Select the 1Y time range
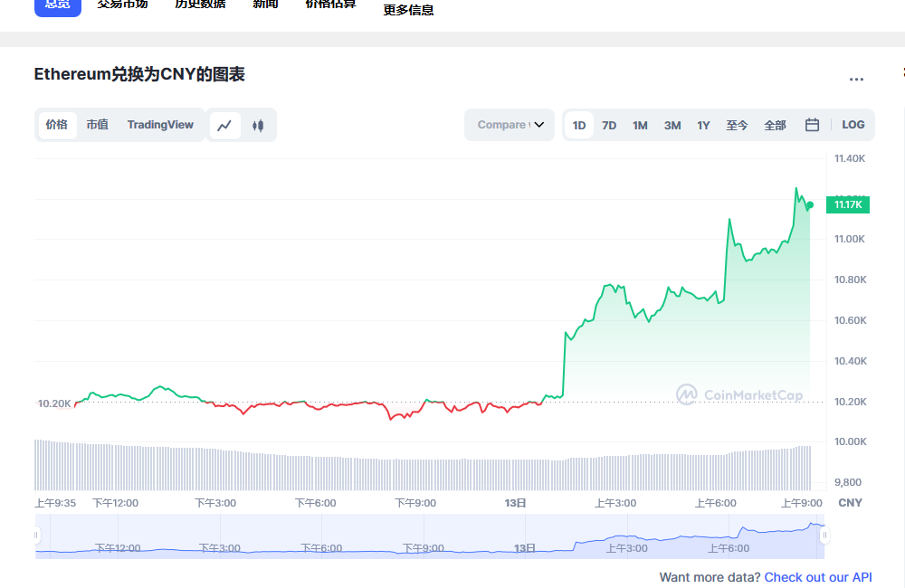 703,126
